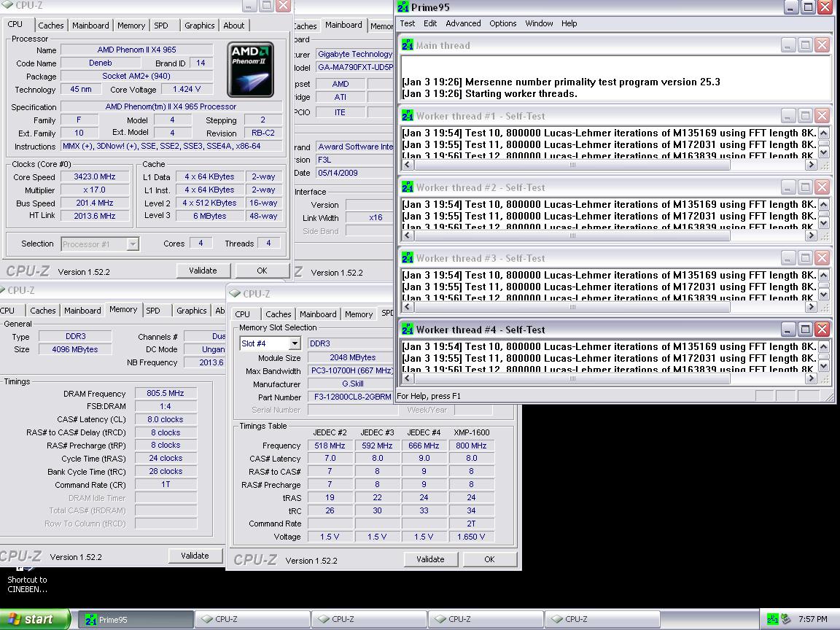Click the BIOS date 05/14/2009 field
This screenshot has height=630, width=840.
tap(354, 173)
